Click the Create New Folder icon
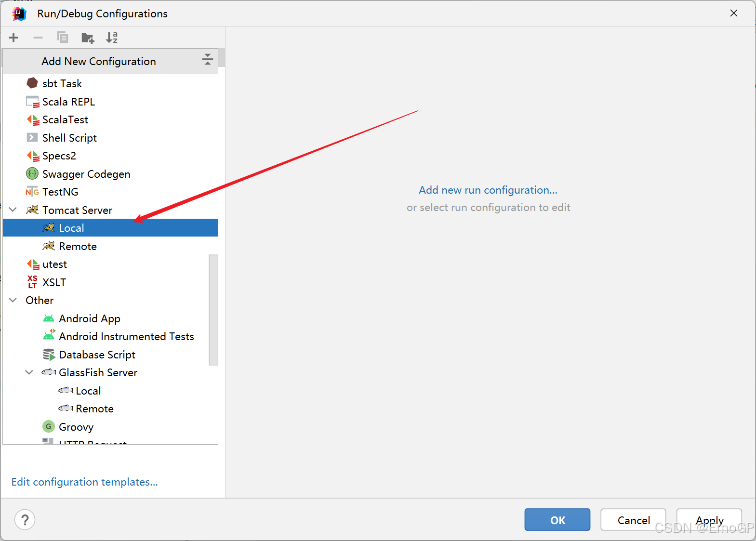This screenshot has width=756, height=541. [88, 38]
